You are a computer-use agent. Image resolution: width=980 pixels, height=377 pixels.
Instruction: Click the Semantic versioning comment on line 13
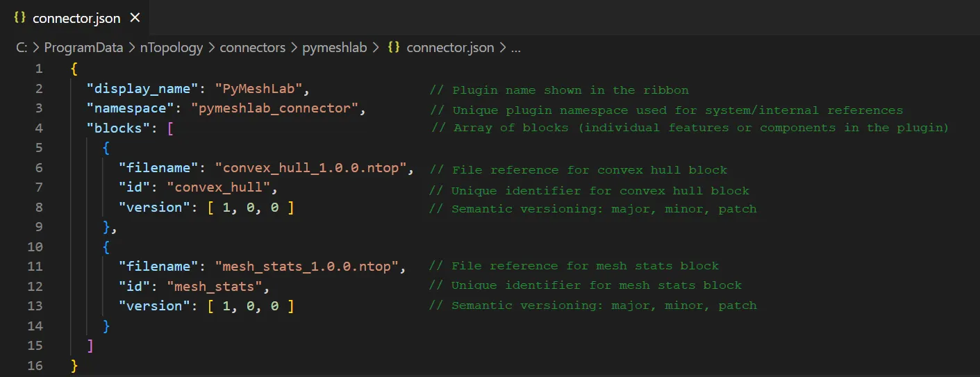(x=593, y=305)
